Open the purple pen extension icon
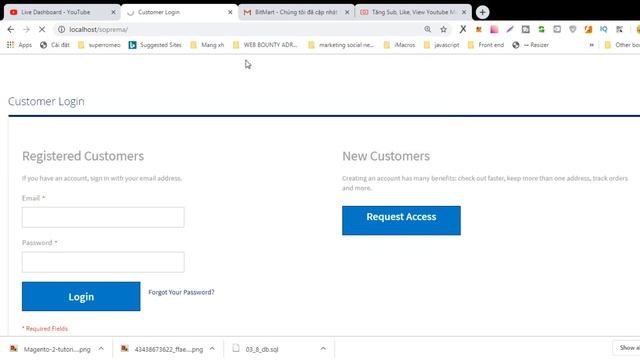 click(510, 29)
